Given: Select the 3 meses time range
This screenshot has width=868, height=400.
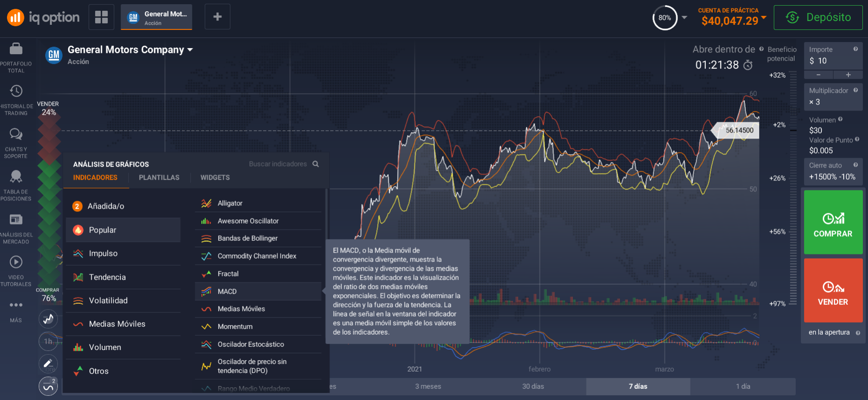Looking at the screenshot, I should (x=428, y=386).
